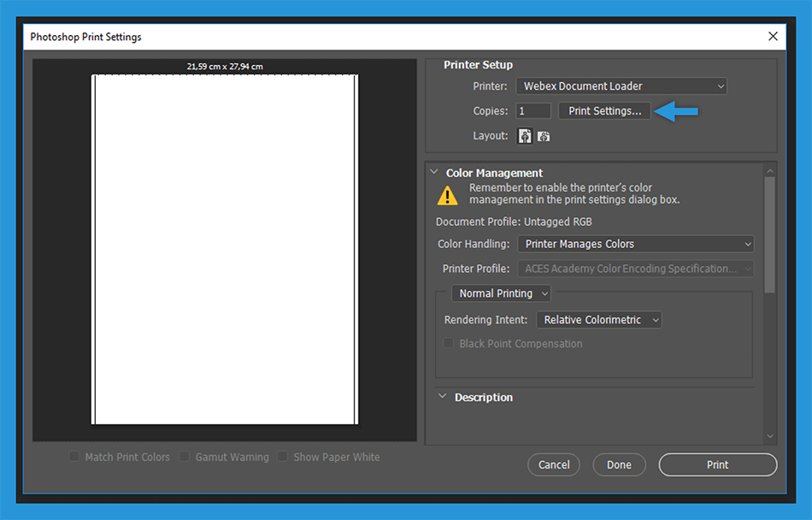Open the Rendering Intent dropdown
The image size is (812, 520).
coord(598,319)
